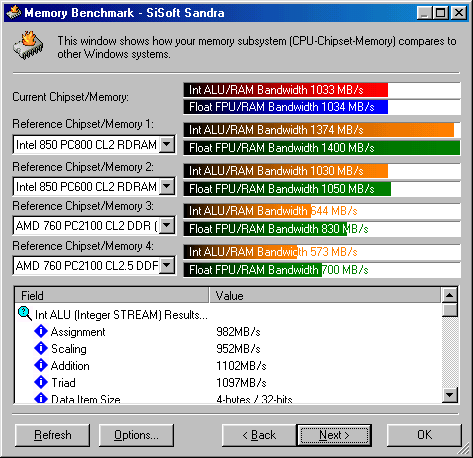The width and height of the screenshot is (473, 458).
Task: Click the memory chip flame icon
Action: tap(29, 46)
